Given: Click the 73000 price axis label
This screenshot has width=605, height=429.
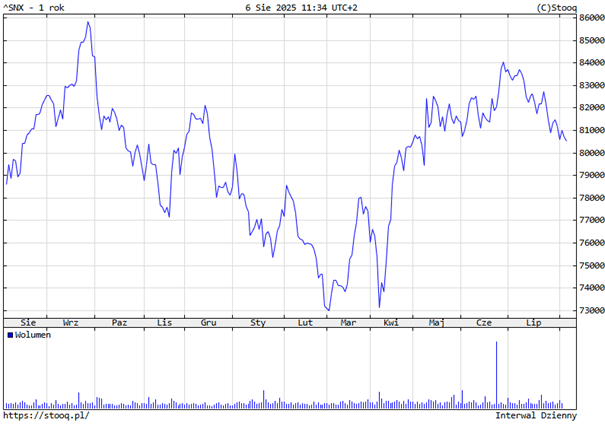Looking at the screenshot, I should click(590, 311).
